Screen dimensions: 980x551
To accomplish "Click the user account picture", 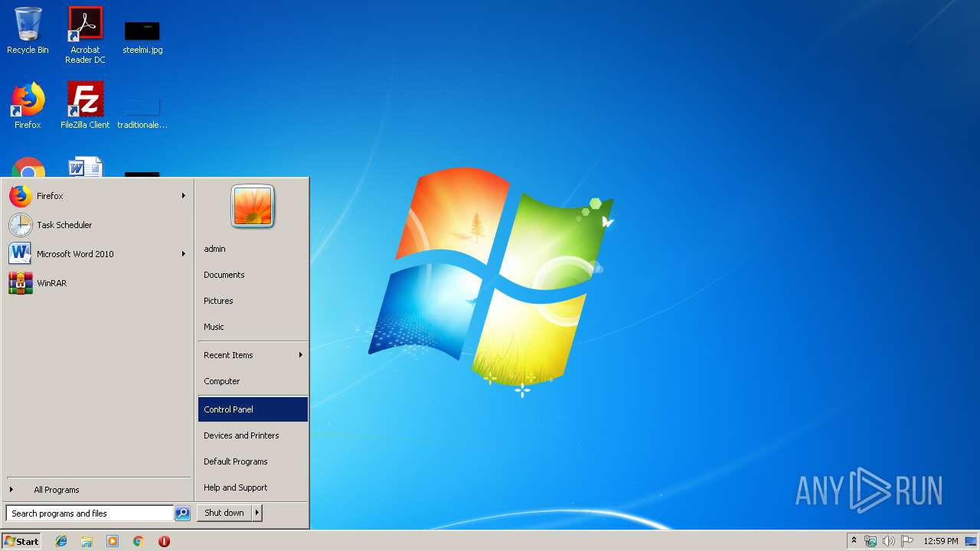I will pos(253,206).
